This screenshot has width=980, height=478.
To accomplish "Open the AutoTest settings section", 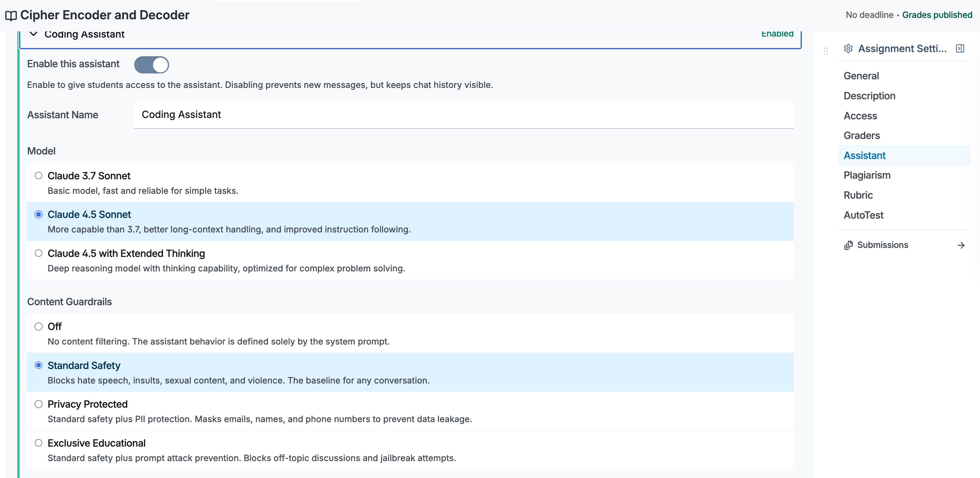I will tap(863, 215).
